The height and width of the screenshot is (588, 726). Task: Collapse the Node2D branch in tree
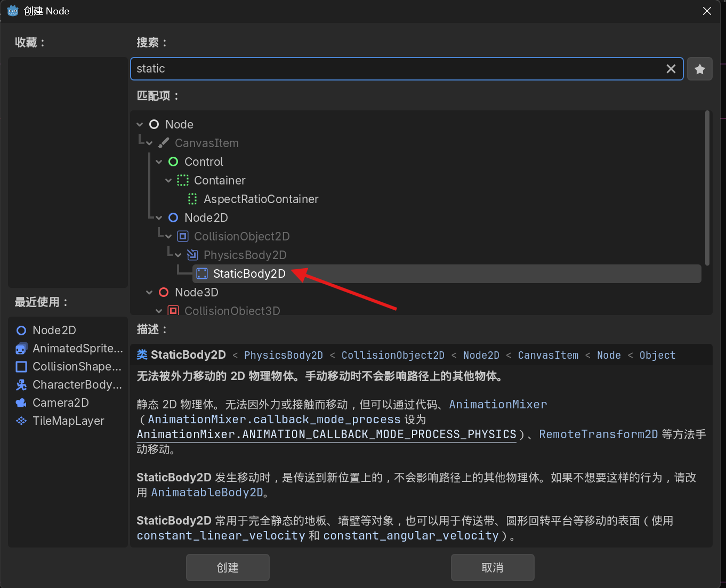159,218
